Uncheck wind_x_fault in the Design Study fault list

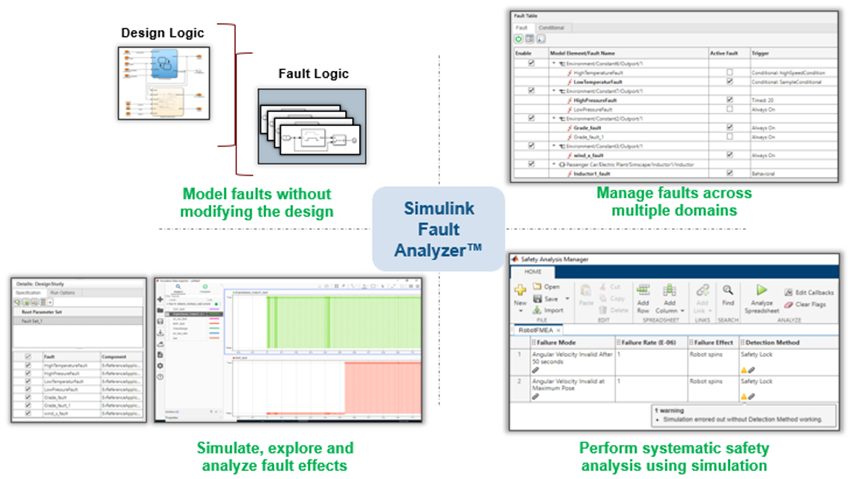pos(28,413)
